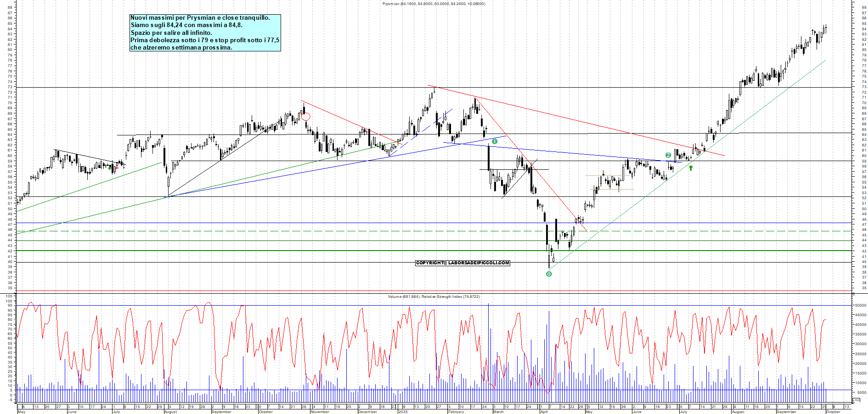This screenshot has height=414, width=868.
Task: Click the green upward arrow below marker 2
Action: 691,168
